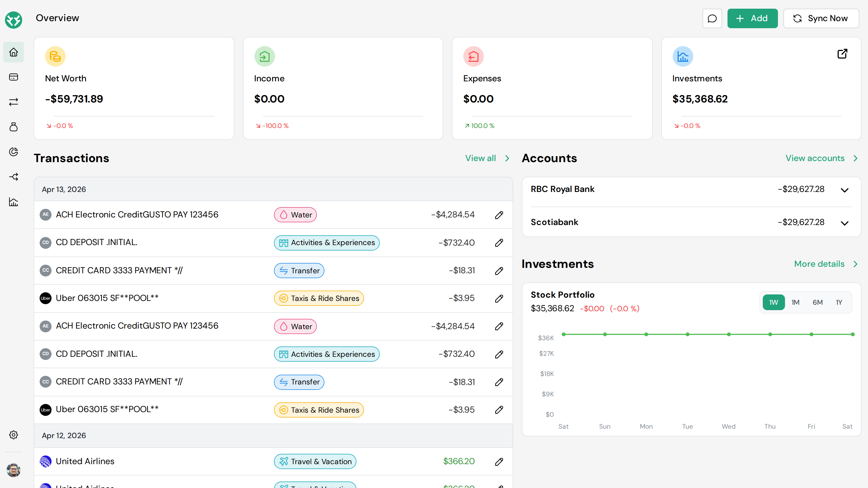Viewport: 868px width, 488px height.
Task: Open the chat bubble icon button
Action: point(712,18)
